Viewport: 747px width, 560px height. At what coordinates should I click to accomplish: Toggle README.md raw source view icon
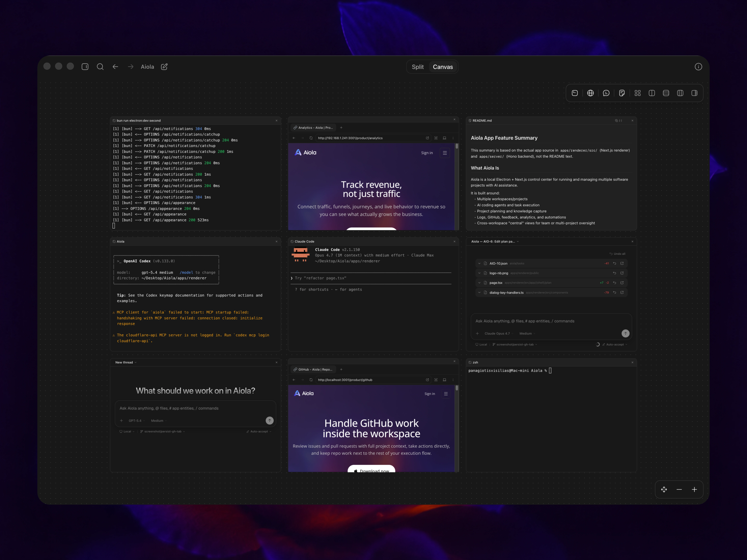pos(621,121)
